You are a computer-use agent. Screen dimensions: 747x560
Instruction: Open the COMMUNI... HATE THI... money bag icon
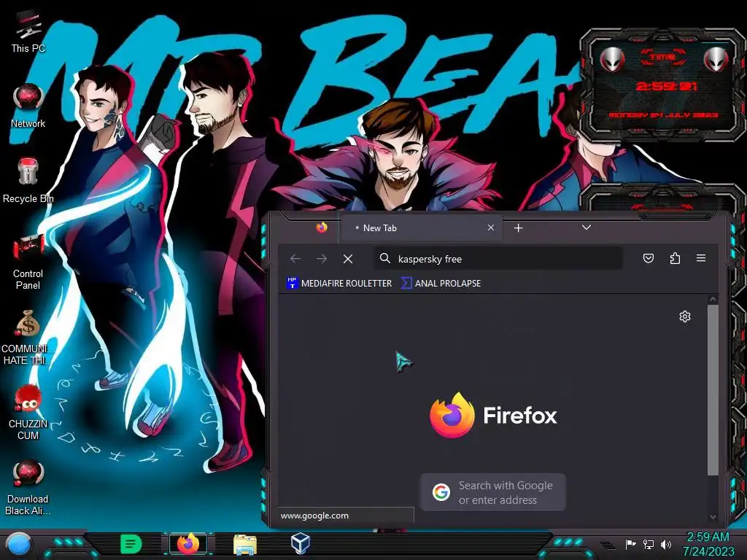(28, 337)
